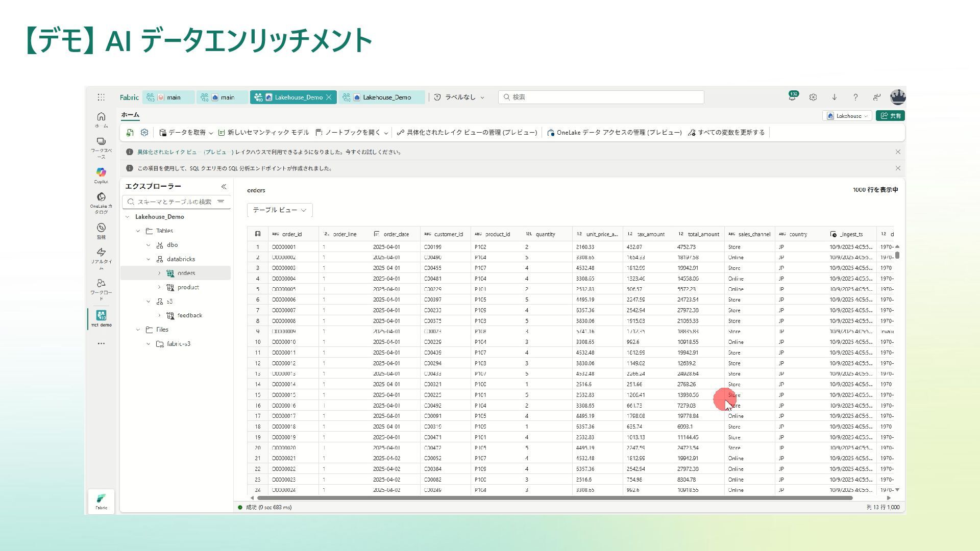Open the テーブル ビュー dropdown
The image size is (980, 551).
pyautogui.click(x=280, y=210)
